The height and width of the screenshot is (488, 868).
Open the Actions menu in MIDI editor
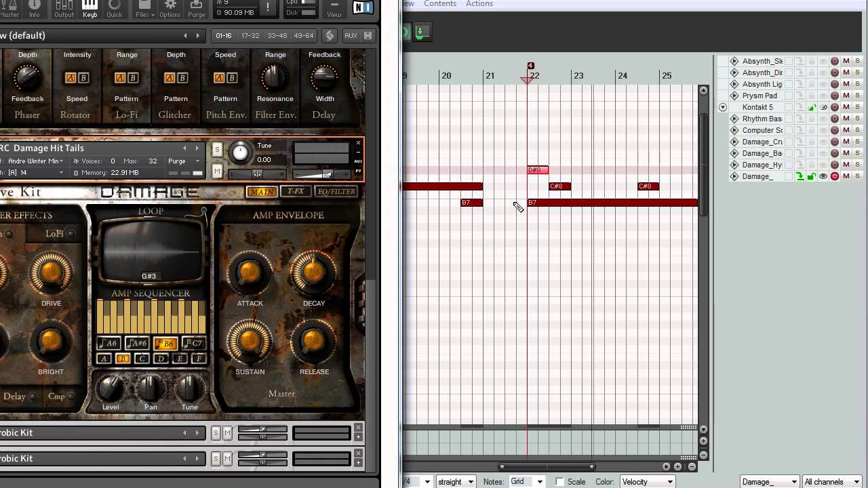point(479,4)
